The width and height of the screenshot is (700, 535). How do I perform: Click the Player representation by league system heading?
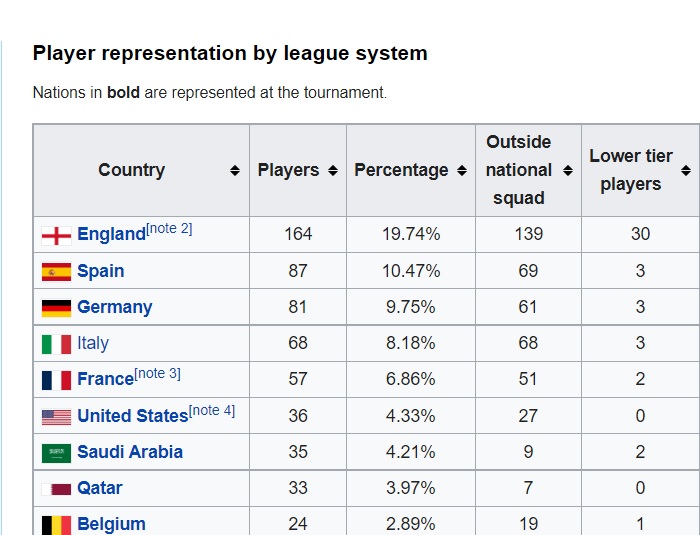tap(230, 54)
